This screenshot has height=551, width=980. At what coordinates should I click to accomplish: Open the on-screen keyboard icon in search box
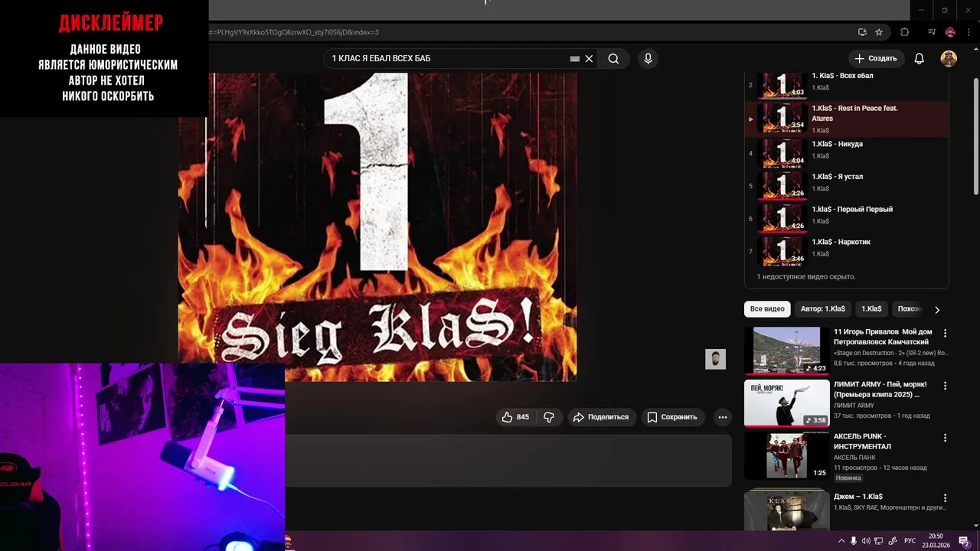pos(575,59)
